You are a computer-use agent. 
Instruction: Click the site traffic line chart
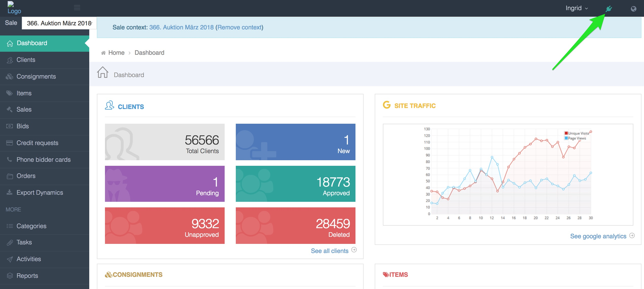[x=508, y=174]
